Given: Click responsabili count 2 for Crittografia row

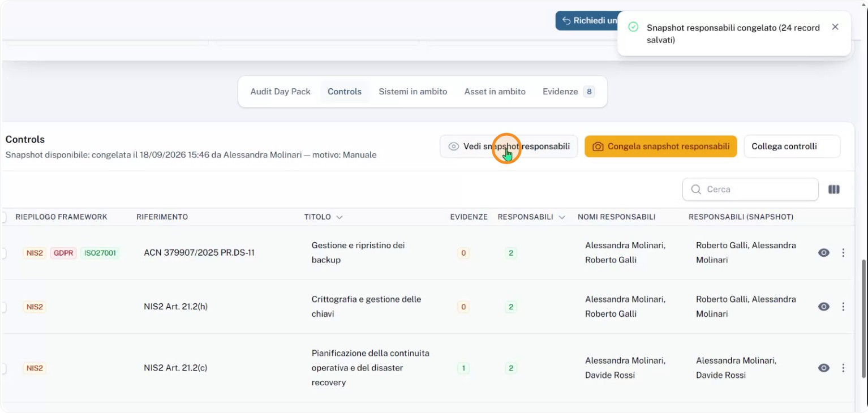Looking at the screenshot, I should pos(511,307).
